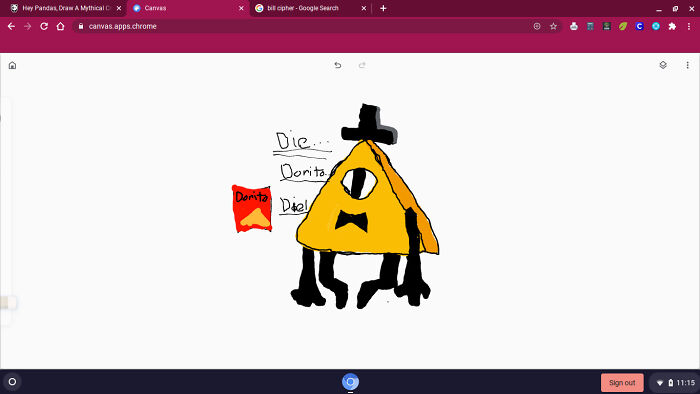Open the launcher circle button
This screenshot has height=394, width=700.
click(x=12, y=382)
